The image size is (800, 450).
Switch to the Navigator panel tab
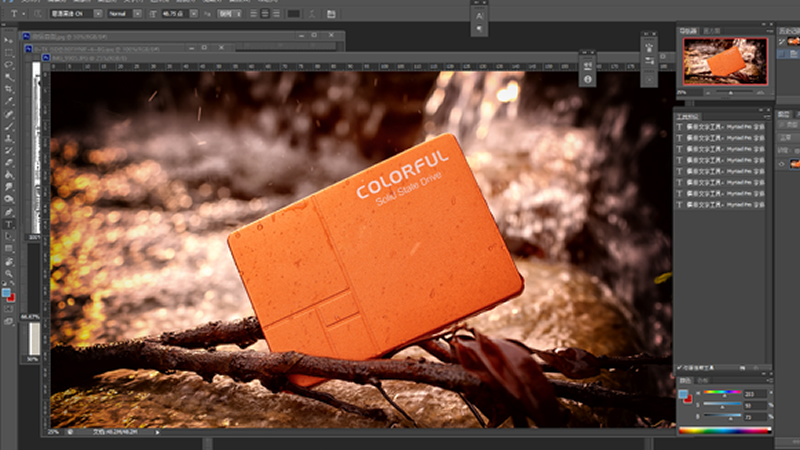pos(688,30)
